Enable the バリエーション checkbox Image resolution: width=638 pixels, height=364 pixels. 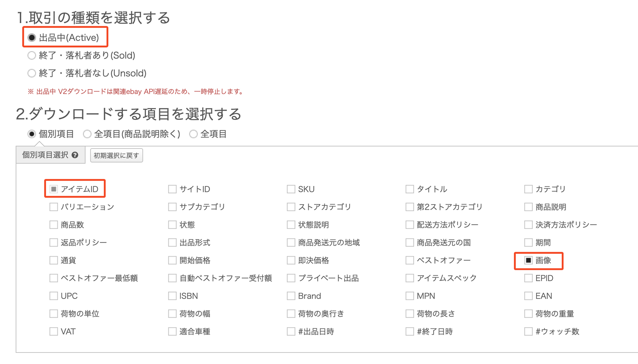click(x=54, y=207)
